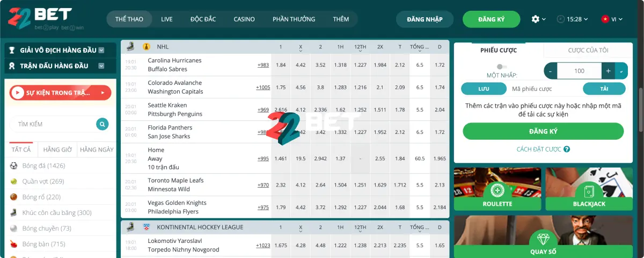Select the Bóng đá soccer ball icon

pos(13,166)
